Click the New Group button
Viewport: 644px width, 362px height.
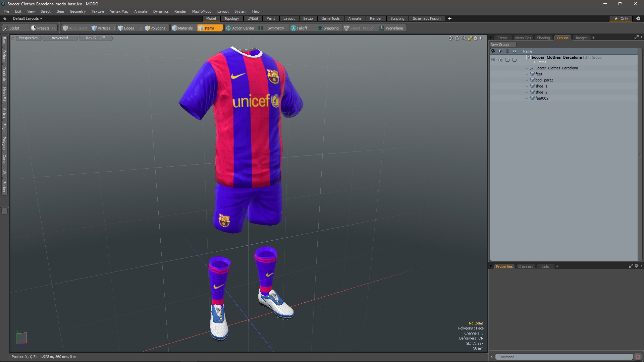pyautogui.click(x=502, y=45)
